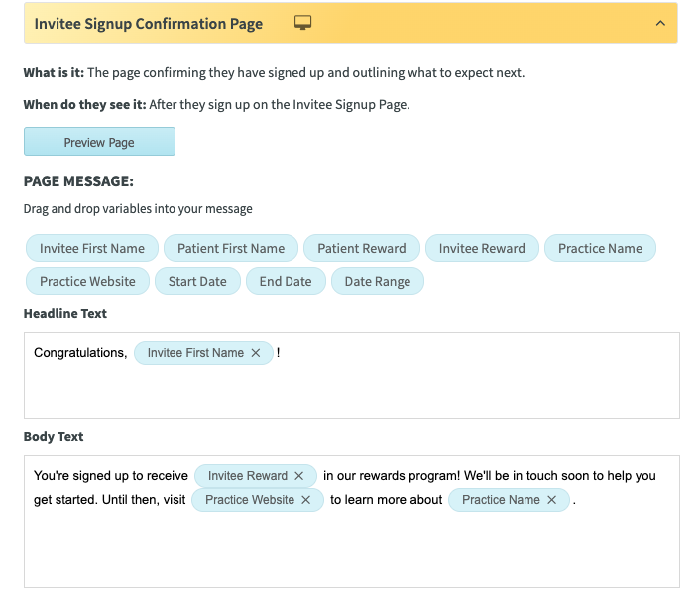Click the Body Text label
Image resolution: width=700 pixels, height=596 pixels.
point(54,436)
